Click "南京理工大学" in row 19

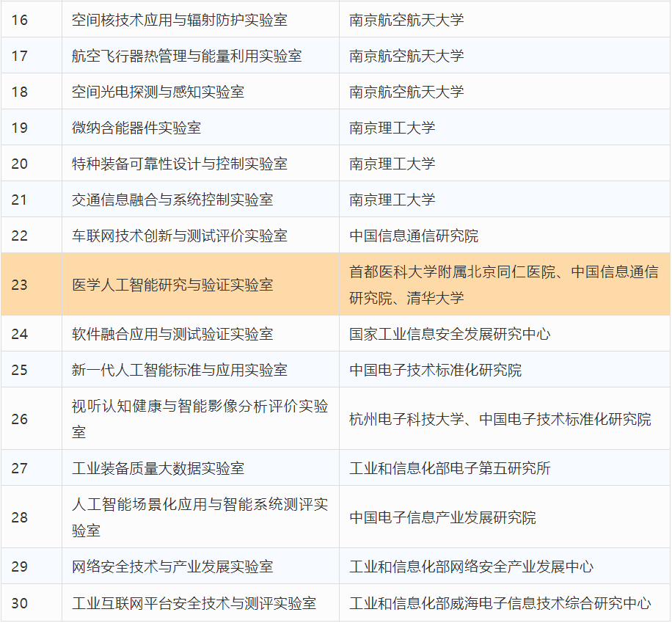[x=392, y=128]
